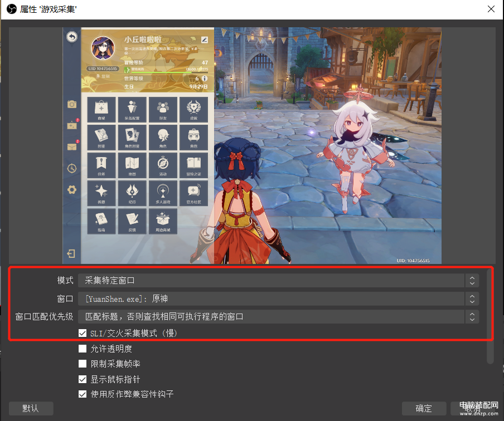Click the 祈愿 wish star tile
504x421 pixels.
[101, 193]
